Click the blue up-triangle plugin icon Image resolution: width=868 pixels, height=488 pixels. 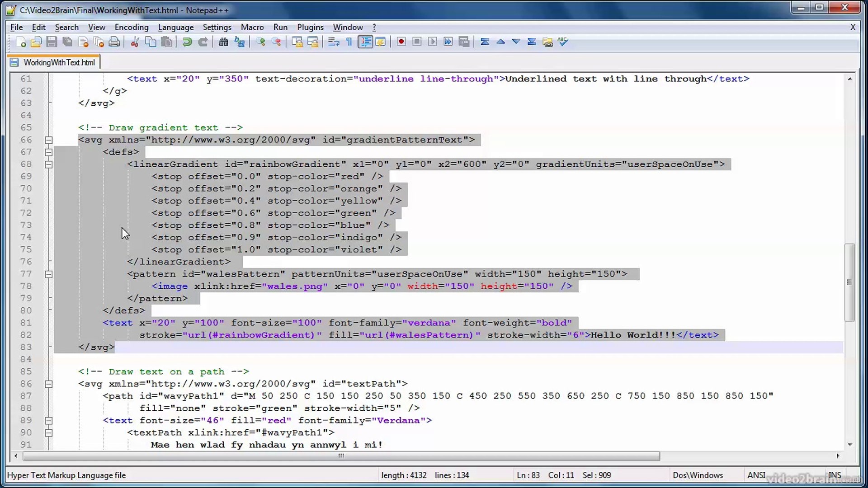pyautogui.click(x=500, y=42)
